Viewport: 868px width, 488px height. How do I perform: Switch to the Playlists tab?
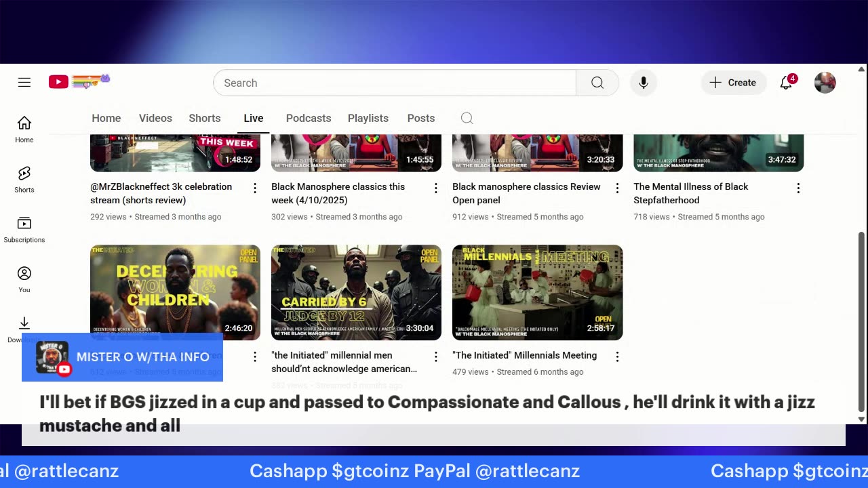(x=368, y=118)
